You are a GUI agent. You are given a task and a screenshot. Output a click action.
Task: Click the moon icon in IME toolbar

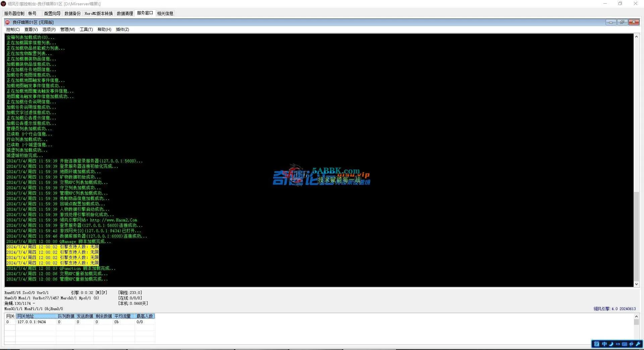click(611, 344)
